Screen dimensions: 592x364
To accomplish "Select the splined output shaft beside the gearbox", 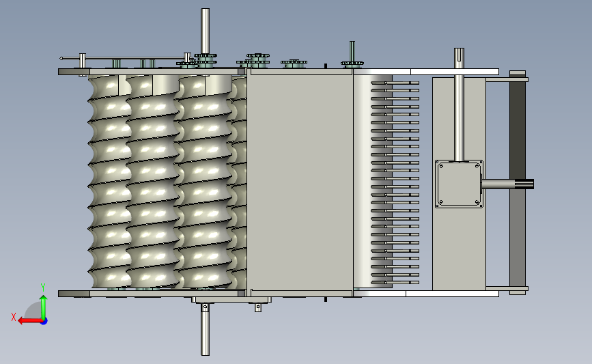I will coord(507,184).
